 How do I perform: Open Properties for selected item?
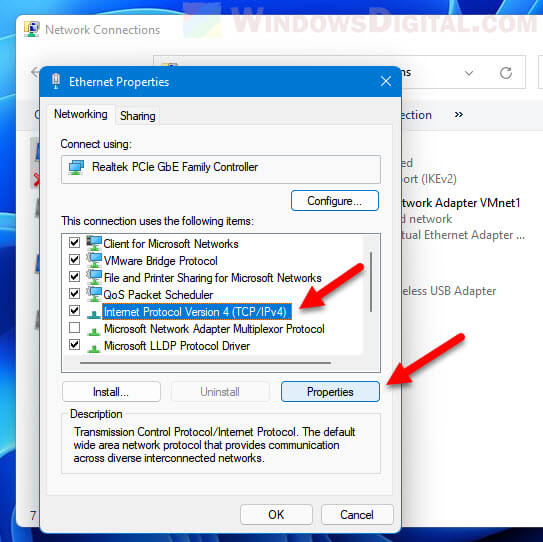point(330,392)
